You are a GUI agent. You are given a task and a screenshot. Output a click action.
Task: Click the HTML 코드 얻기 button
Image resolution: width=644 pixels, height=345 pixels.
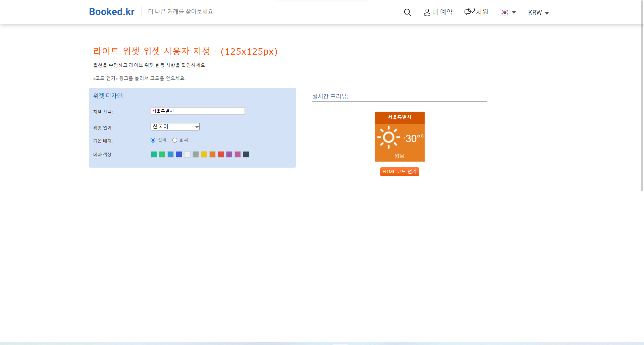coord(399,172)
